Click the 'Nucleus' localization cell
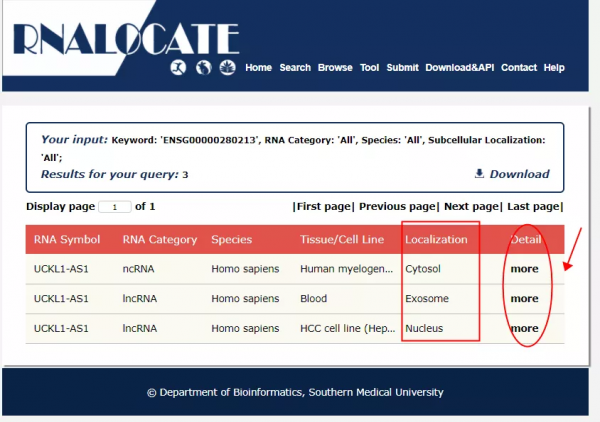Screen dimensions: 600x422 (x=424, y=328)
